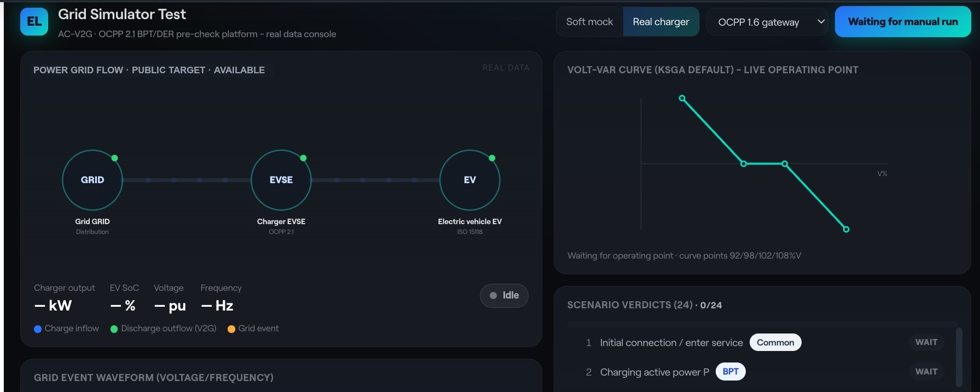
Task: Click WAIT verdict for Charging active power row
Action: (926, 372)
